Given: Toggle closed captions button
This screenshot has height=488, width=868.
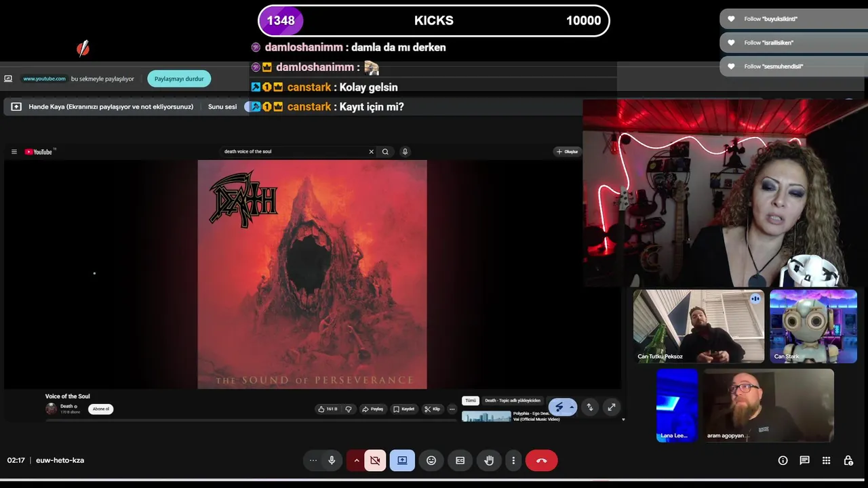Looking at the screenshot, I should tap(460, 460).
